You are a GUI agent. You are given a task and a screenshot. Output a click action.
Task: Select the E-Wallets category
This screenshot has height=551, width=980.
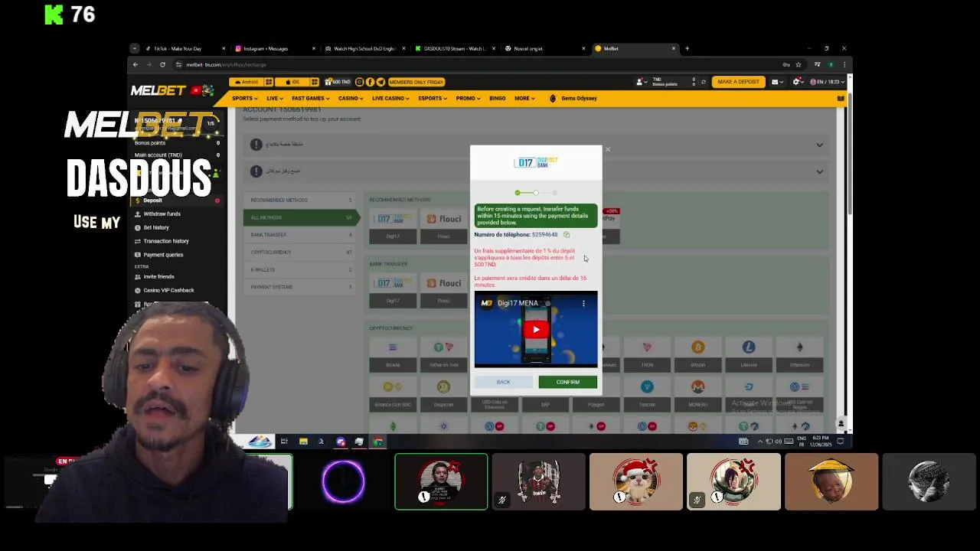(x=301, y=269)
